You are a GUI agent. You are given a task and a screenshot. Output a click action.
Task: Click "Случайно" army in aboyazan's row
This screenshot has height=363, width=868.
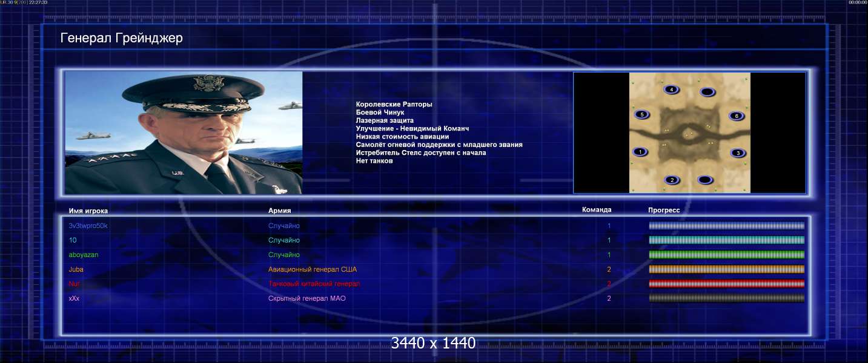point(284,255)
